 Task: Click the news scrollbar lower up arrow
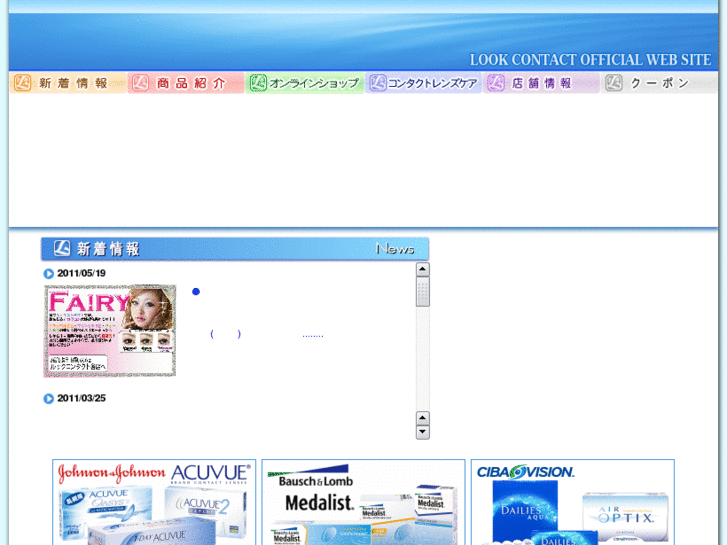[x=422, y=418]
